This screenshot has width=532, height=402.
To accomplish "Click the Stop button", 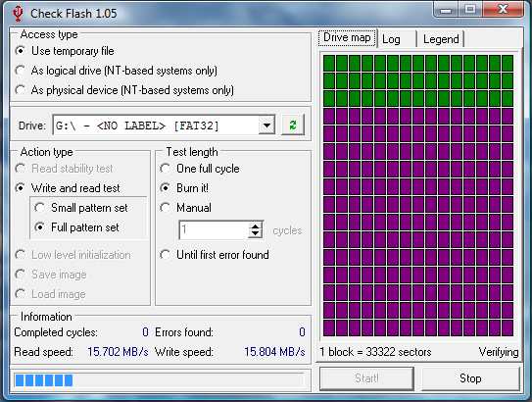I will [470, 378].
